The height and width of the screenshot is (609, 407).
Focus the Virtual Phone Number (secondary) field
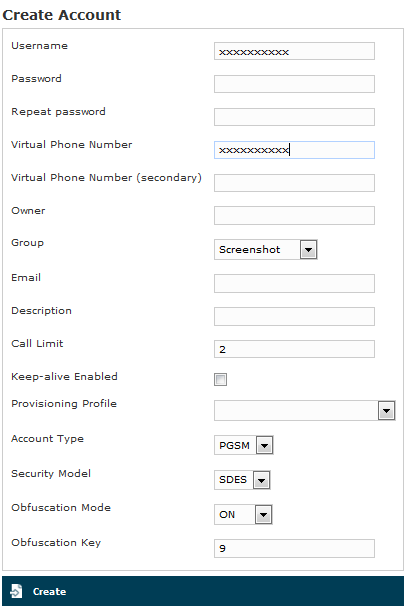coord(294,183)
